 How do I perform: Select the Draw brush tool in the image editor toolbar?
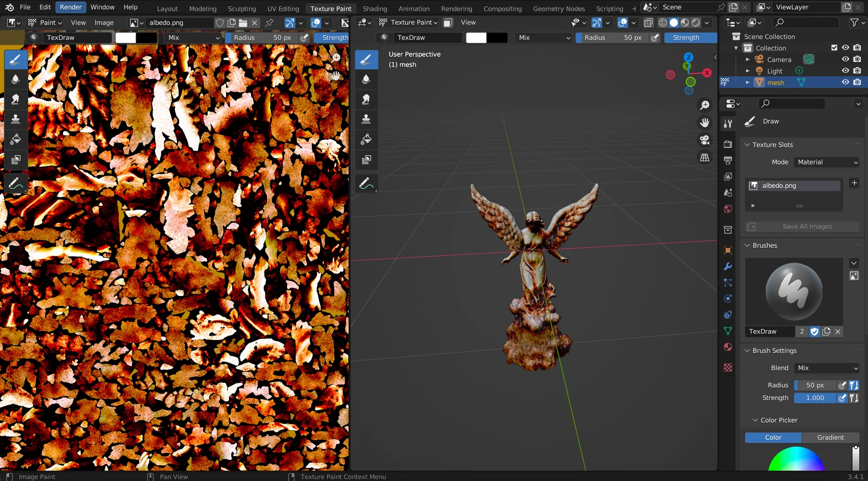(x=16, y=59)
